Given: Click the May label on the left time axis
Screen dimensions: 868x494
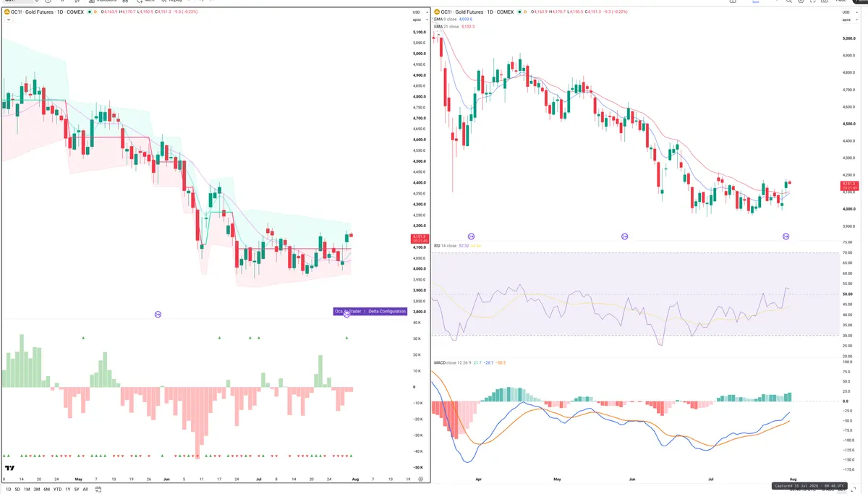Looking at the screenshot, I should tap(78, 479).
